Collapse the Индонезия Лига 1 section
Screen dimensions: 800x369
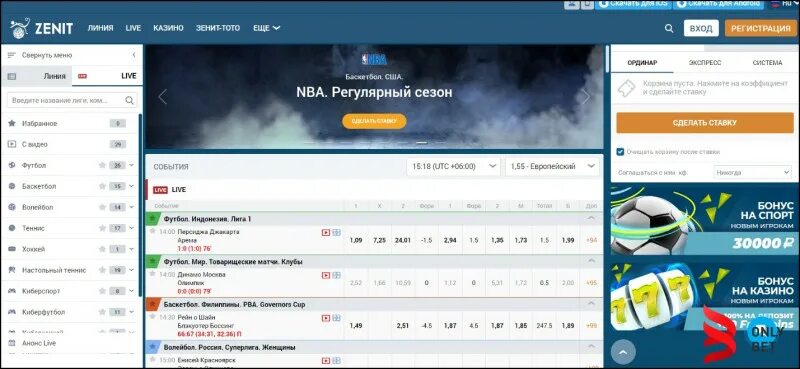tap(591, 218)
